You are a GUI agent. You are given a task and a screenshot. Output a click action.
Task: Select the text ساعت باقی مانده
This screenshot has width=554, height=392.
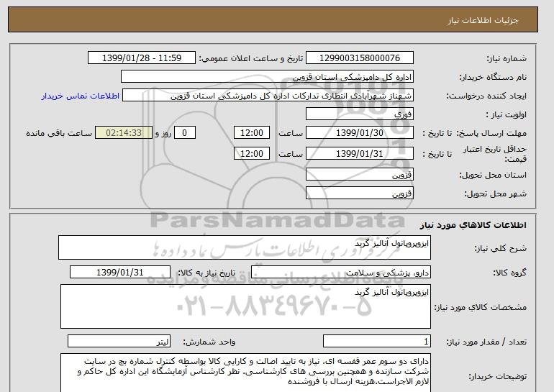coord(59,134)
